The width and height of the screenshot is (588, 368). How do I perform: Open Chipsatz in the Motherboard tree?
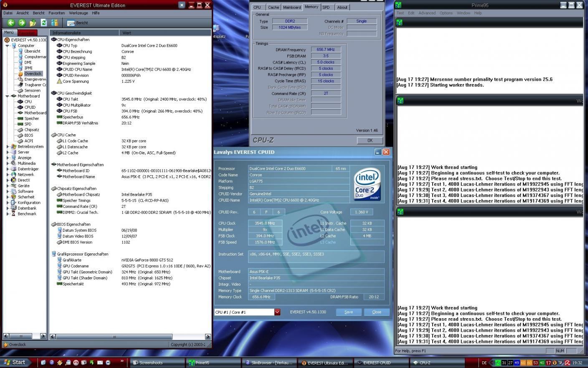(31, 130)
